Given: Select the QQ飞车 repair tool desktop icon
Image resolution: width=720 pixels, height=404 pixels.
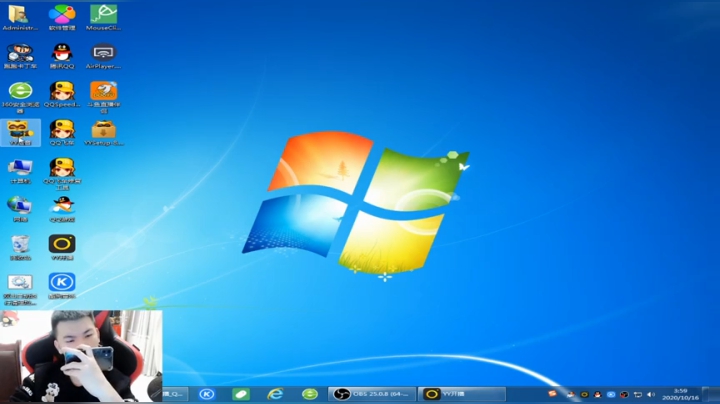Looking at the screenshot, I should tap(62, 174).
